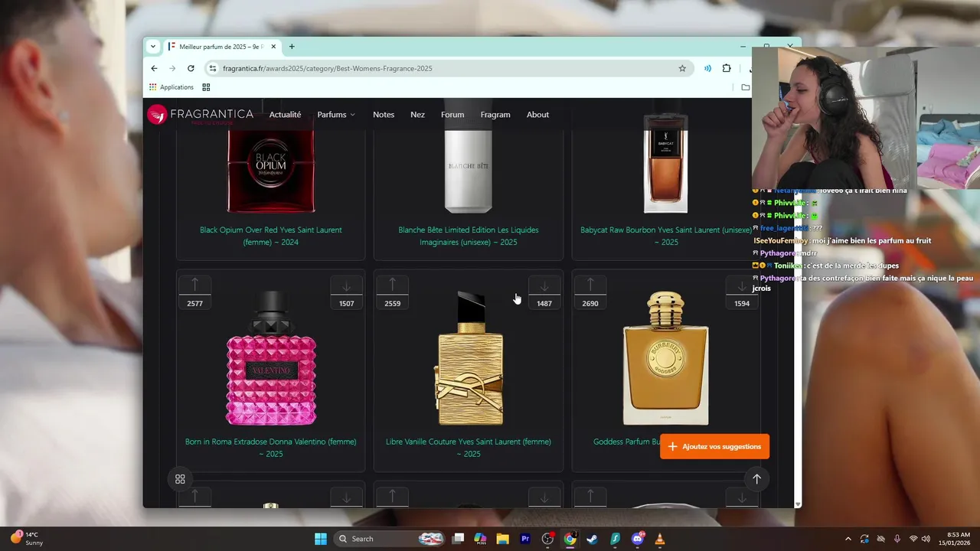Go back with the browser back arrow
Image resolution: width=980 pixels, height=551 pixels.
tap(154, 68)
